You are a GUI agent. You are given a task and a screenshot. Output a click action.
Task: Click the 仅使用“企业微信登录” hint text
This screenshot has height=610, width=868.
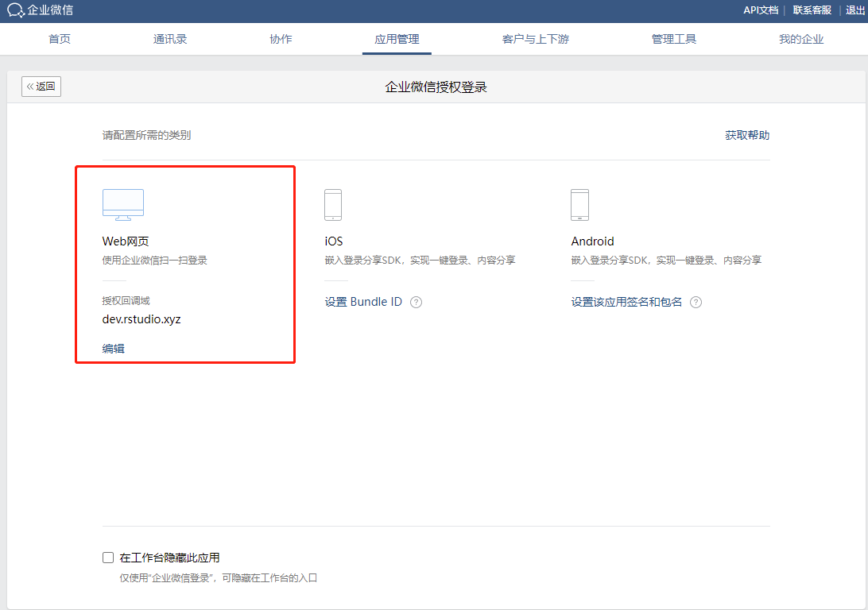pyautogui.click(x=218, y=578)
